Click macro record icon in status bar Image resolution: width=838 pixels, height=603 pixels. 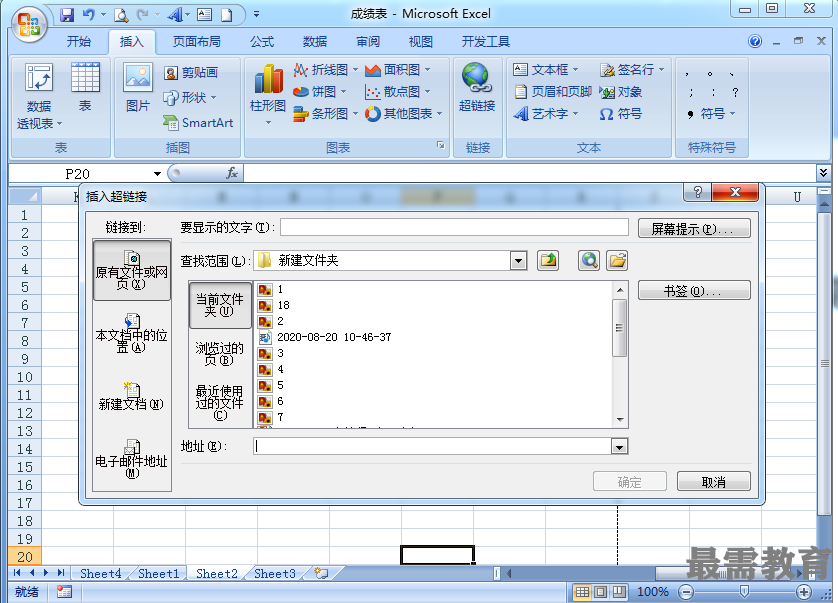(x=65, y=592)
